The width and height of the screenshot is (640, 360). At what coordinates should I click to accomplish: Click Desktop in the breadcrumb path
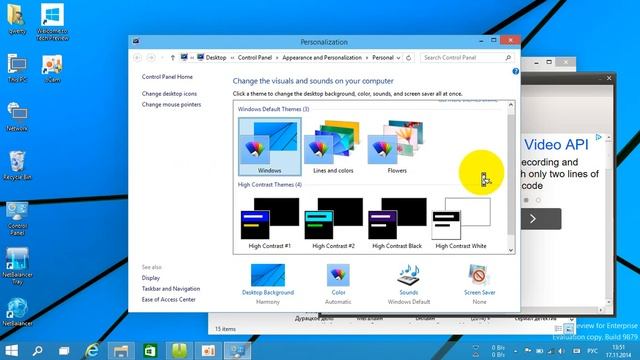point(216,58)
